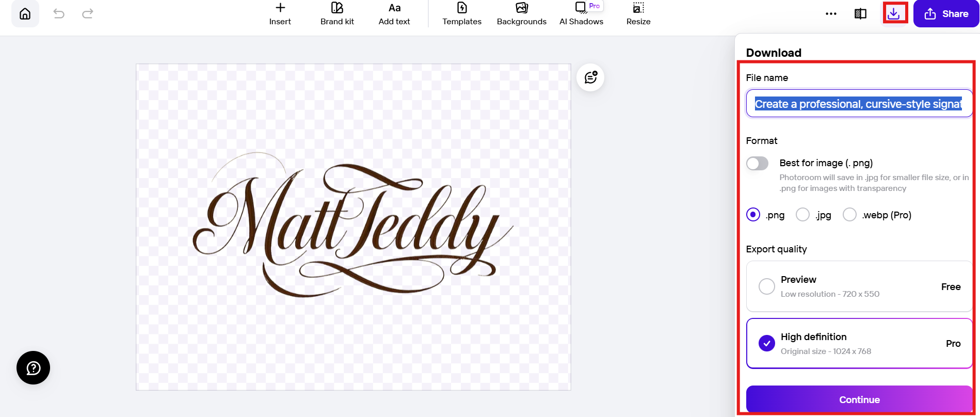Choose the Preview low resolution quality
Screen dimensions: 980x417
click(859, 286)
